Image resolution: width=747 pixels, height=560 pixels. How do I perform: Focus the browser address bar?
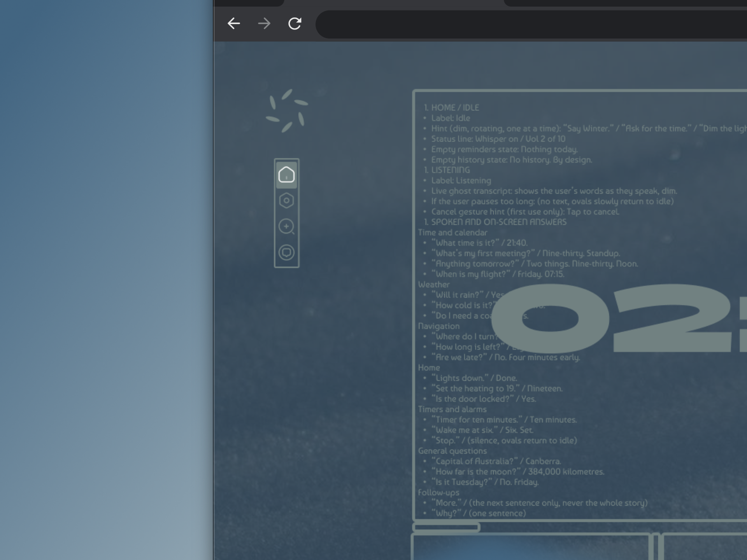coord(531,24)
